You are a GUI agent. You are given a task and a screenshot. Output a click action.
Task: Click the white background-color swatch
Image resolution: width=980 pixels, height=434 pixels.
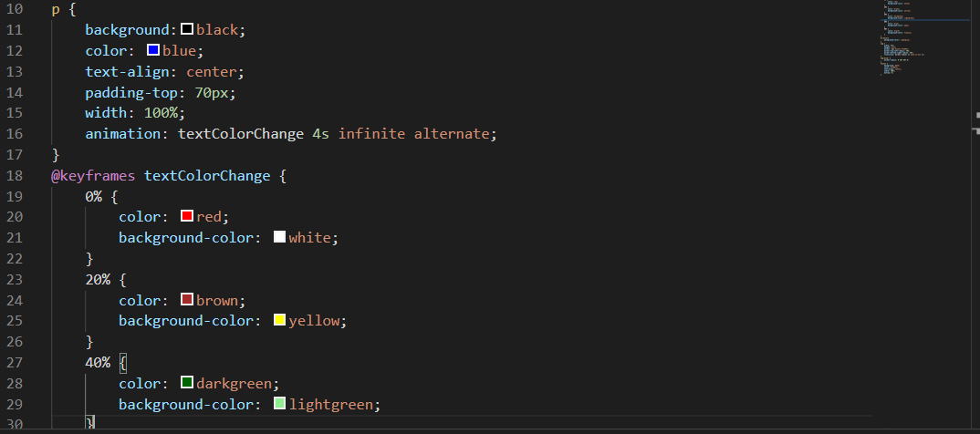279,237
